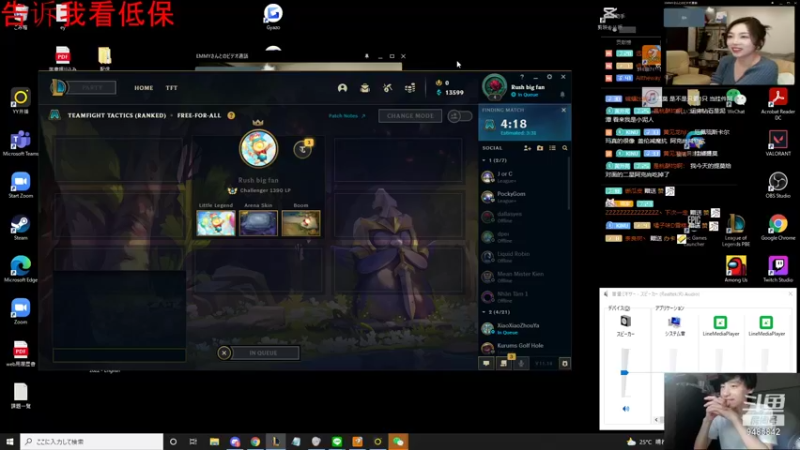This screenshot has width=800, height=450.
Task: Open the game mode help question mark
Action: [231, 115]
